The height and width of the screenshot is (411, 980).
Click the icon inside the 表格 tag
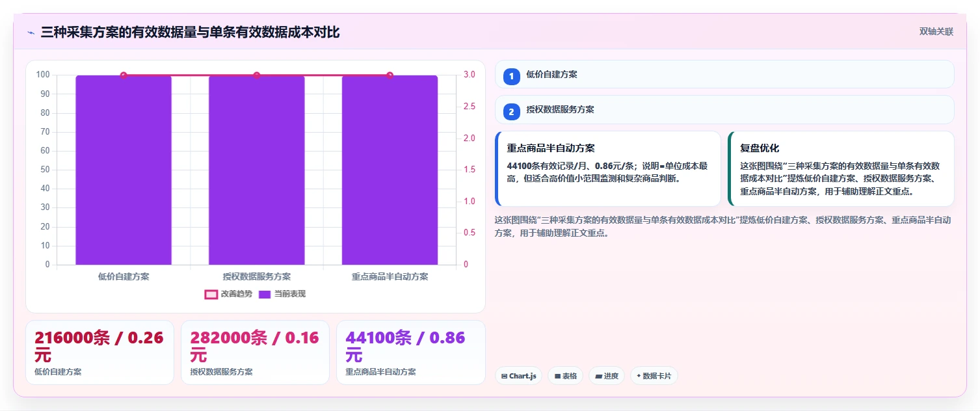(557, 376)
